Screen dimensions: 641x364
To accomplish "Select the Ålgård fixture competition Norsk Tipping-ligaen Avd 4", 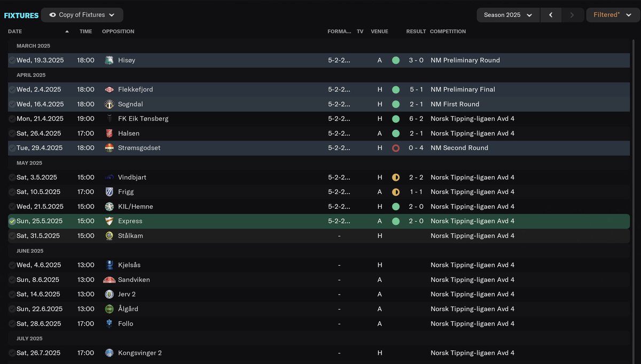I will tap(472, 309).
